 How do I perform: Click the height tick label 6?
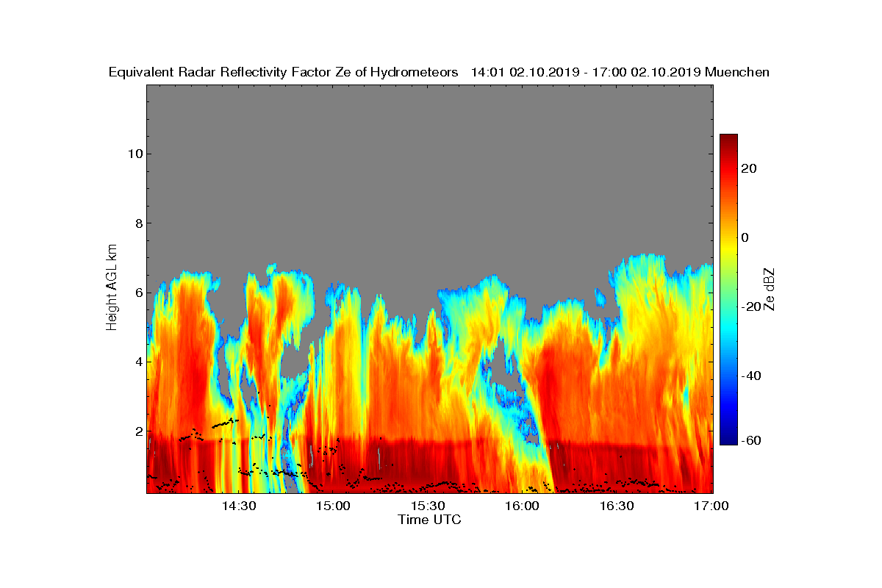138,293
